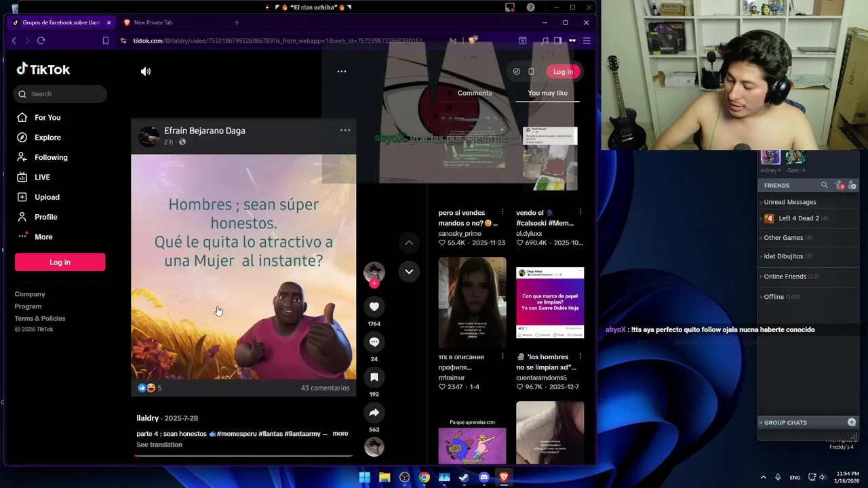Bookmark this page in Brave
Image resolution: width=868 pixels, height=488 pixels.
pyautogui.click(x=106, y=41)
